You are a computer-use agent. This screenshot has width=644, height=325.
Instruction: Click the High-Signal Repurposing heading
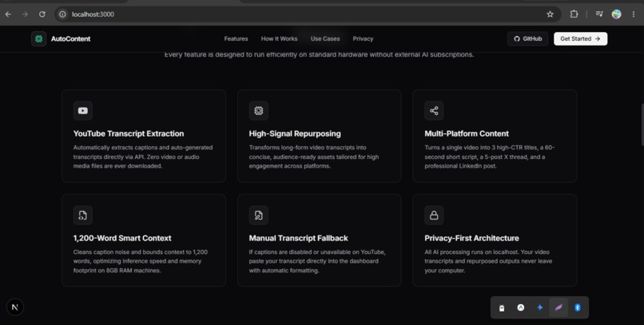tap(295, 133)
